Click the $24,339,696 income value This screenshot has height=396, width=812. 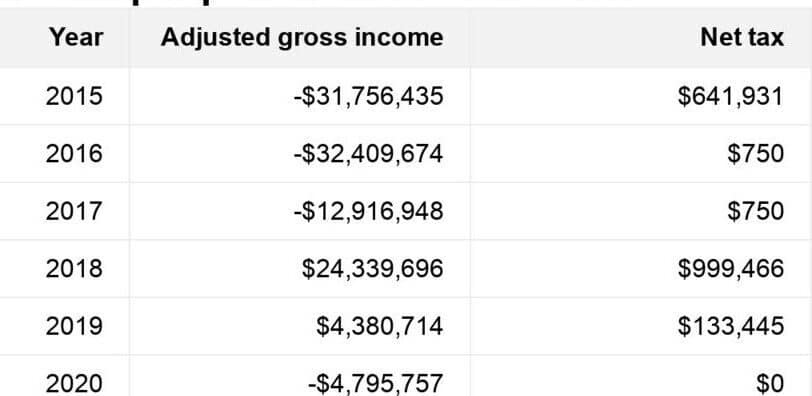point(372,269)
